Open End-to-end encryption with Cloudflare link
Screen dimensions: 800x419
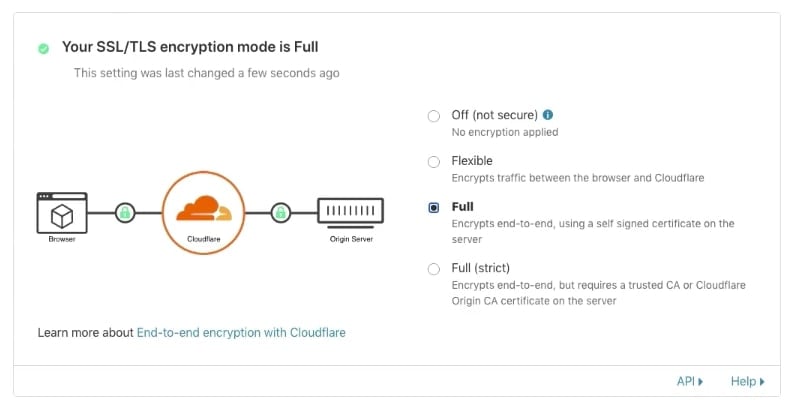tap(241, 333)
